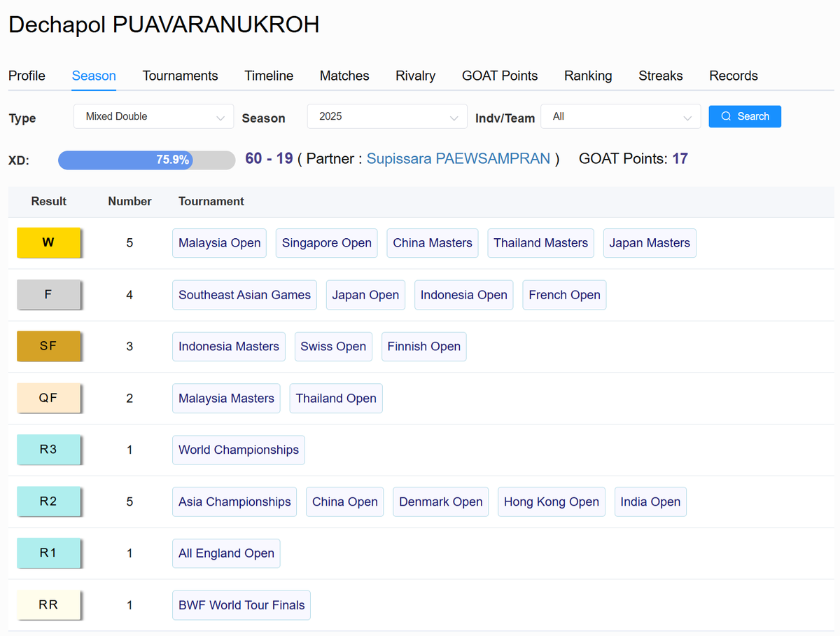Viewport: 840px width, 636px height.
Task: Open the Hong Kong Open tournament
Action: 552,502
